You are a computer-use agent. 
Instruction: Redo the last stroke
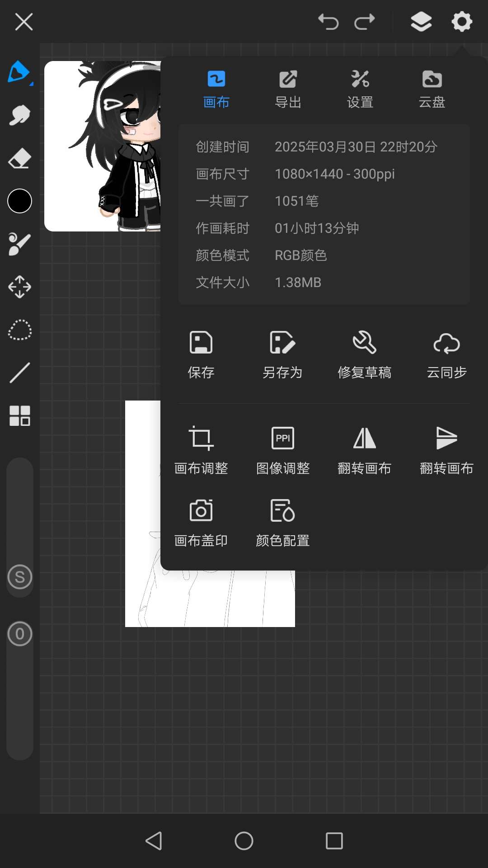pos(365,22)
